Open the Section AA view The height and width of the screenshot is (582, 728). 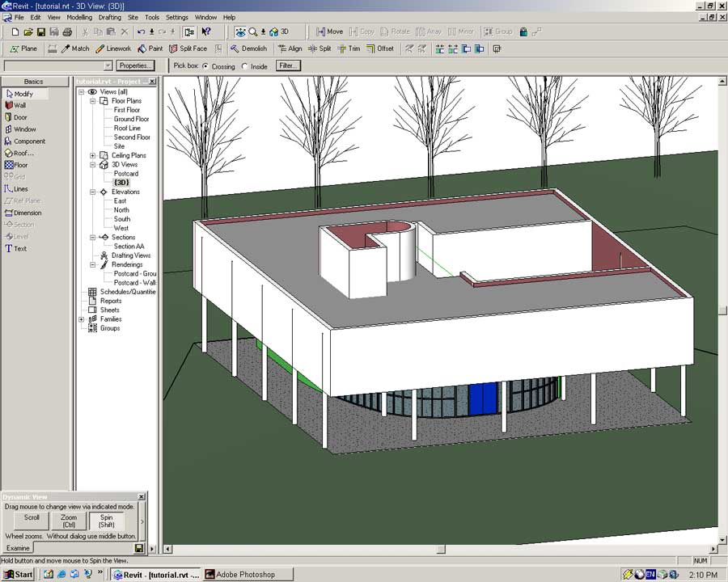coord(129,247)
